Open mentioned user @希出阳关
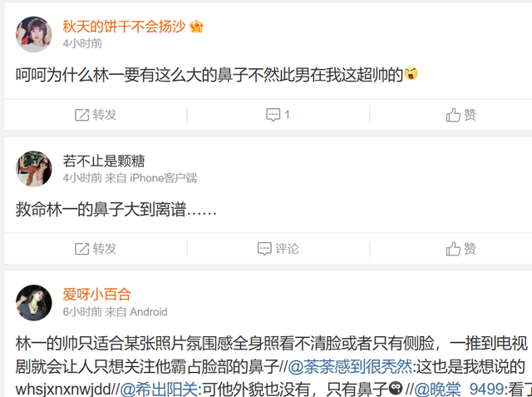The image size is (532, 397). tap(159, 390)
